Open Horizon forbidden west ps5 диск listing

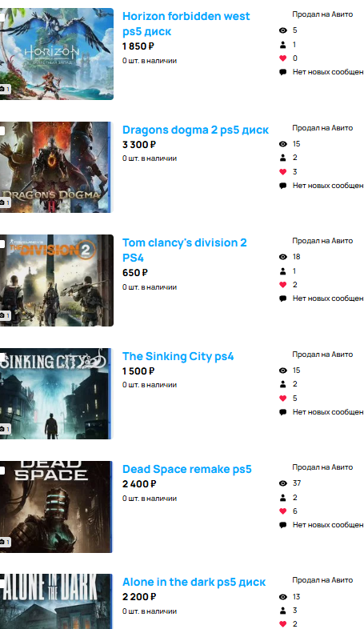point(186,24)
